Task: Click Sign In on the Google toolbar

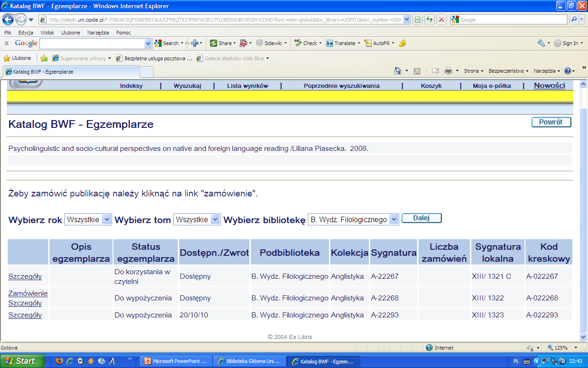Action: coord(568,43)
